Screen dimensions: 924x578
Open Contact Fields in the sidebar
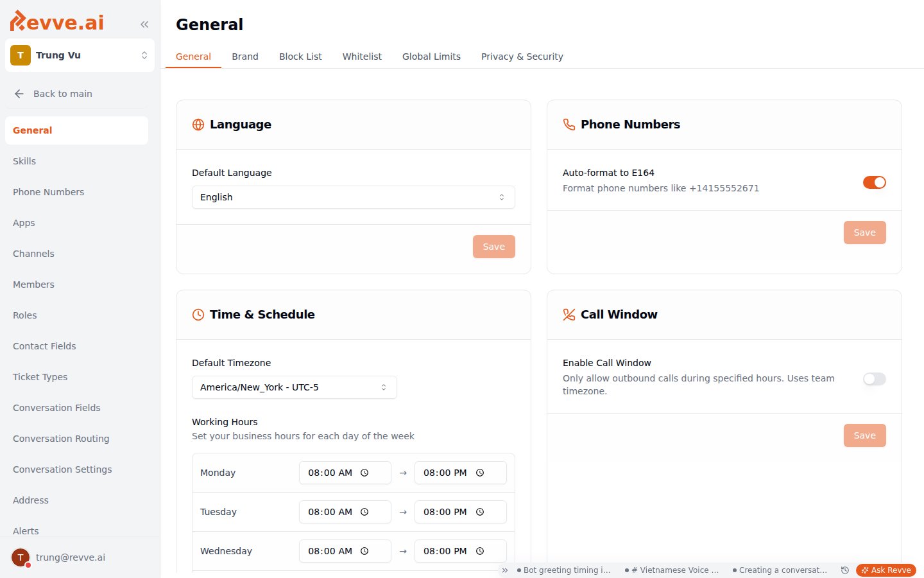tap(76, 346)
